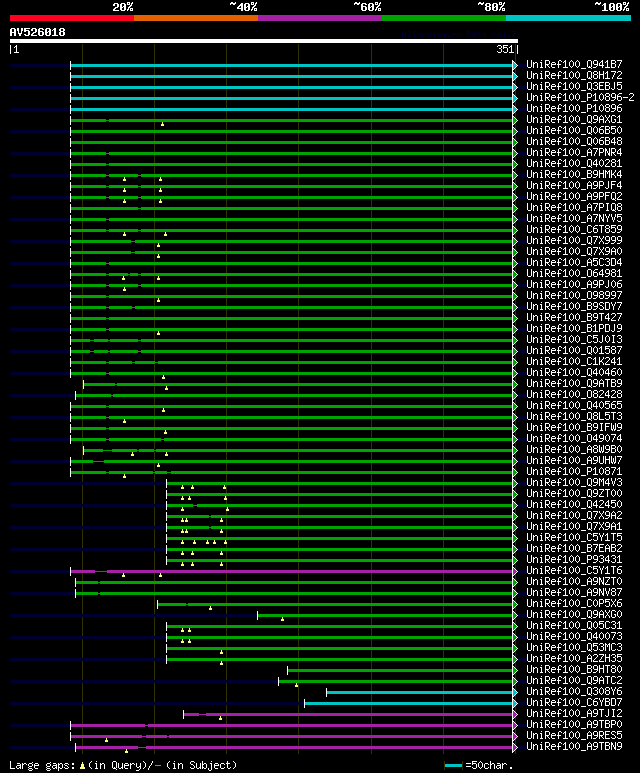Open hit UniRef100_Q01587

(574, 351)
